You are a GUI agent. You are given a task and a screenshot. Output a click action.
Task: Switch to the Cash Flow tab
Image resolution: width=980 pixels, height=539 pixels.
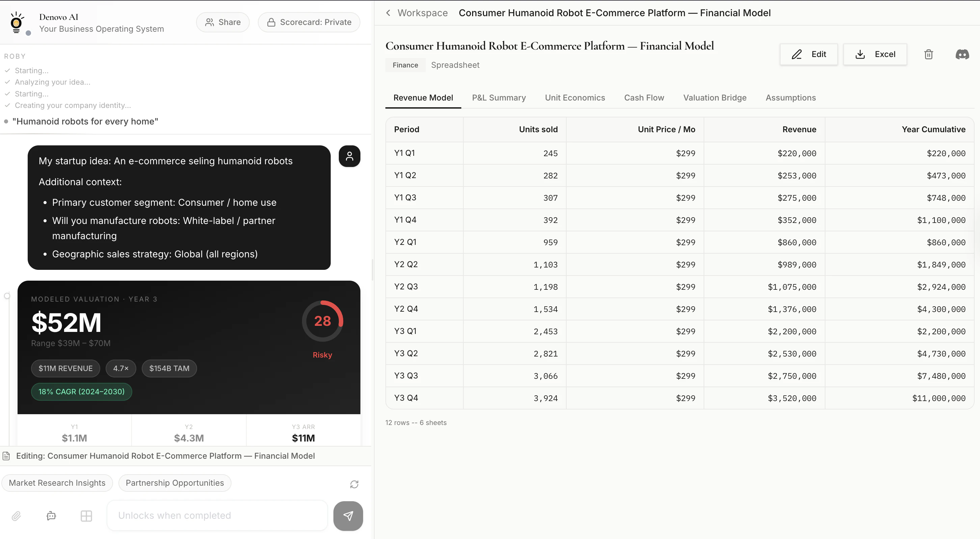point(644,98)
